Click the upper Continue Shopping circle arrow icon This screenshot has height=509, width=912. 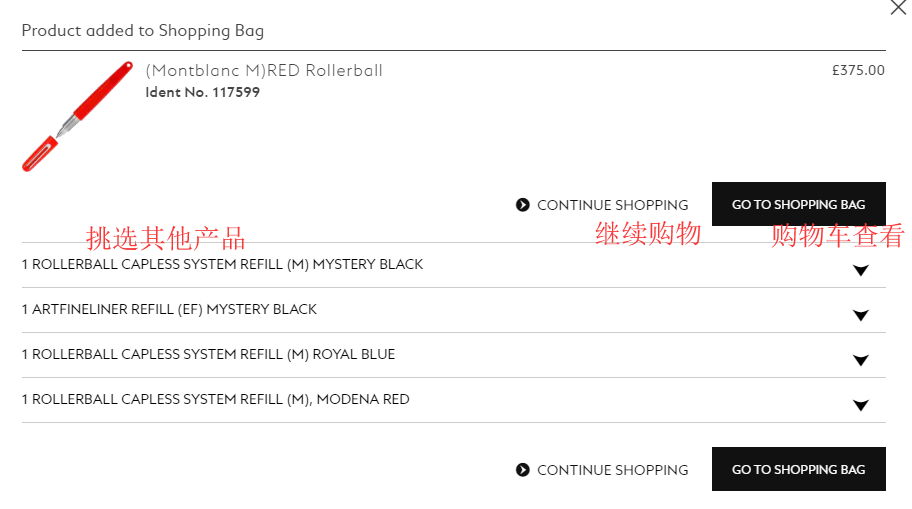coord(522,205)
